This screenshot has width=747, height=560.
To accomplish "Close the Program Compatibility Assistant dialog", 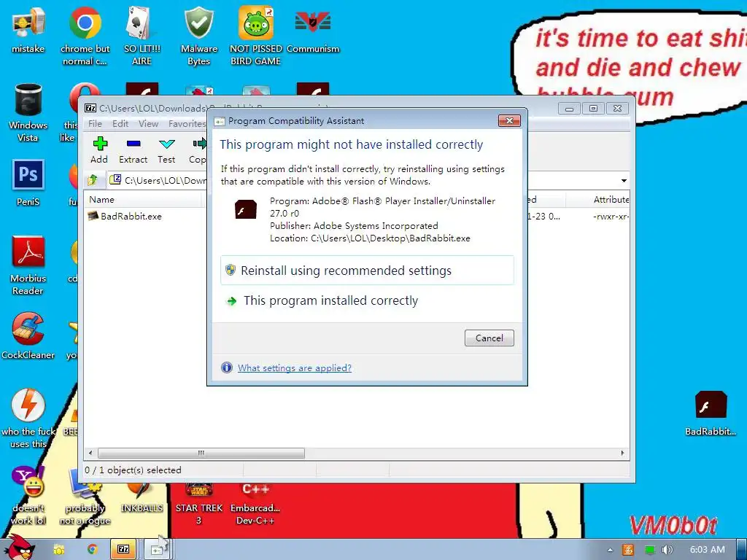I will click(x=509, y=121).
